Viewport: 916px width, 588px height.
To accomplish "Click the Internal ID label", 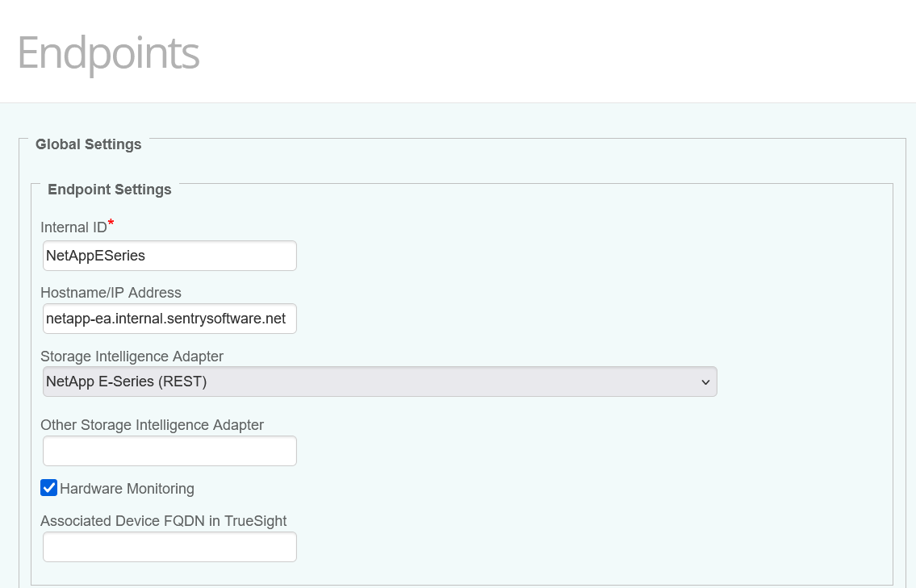I will pos(73,227).
